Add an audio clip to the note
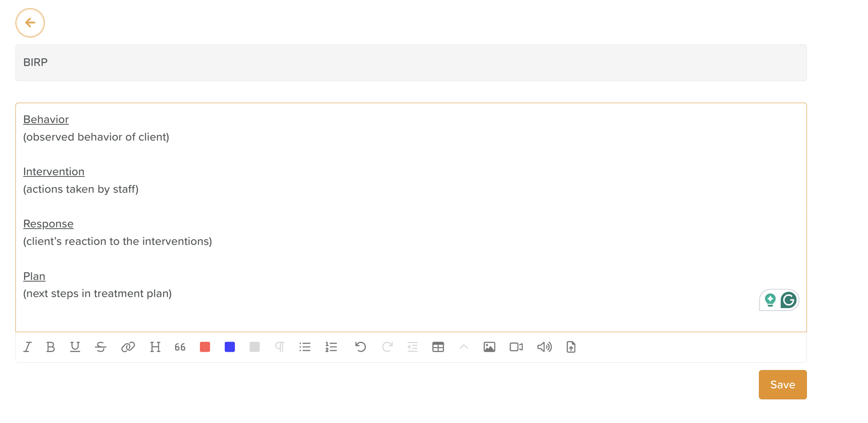Image resolution: width=868 pixels, height=423 pixels. coord(544,347)
